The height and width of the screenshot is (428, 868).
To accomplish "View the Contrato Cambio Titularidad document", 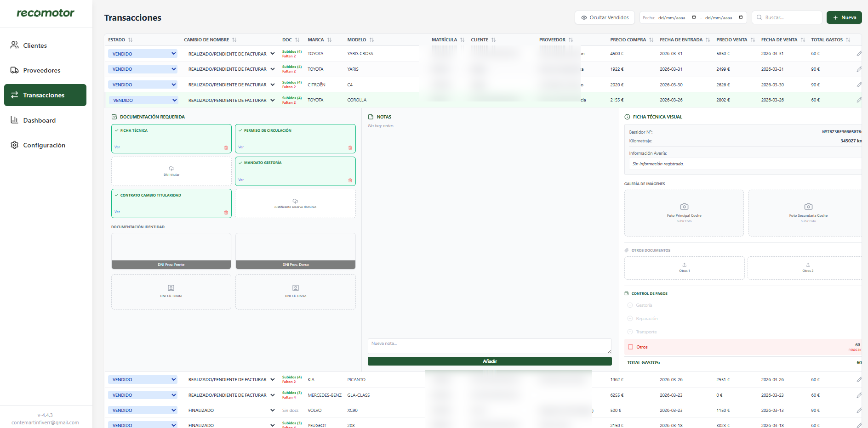I will (117, 212).
